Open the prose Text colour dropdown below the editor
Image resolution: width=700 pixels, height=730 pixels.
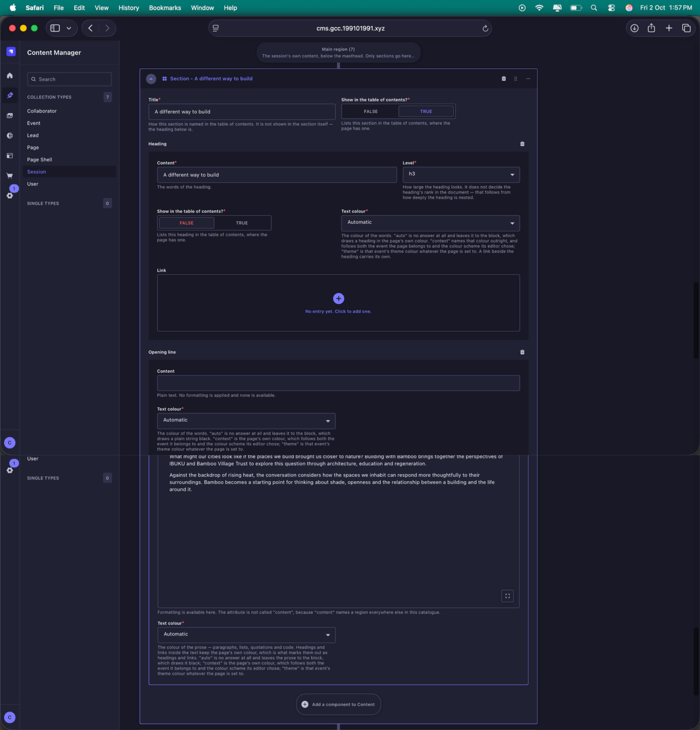[247, 635]
